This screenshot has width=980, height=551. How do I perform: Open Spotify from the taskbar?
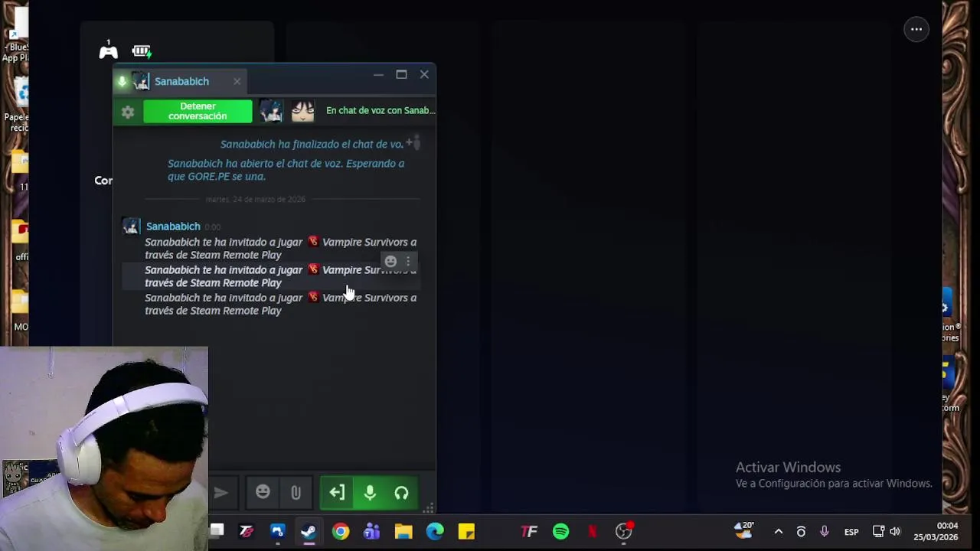click(x=560, y=531)
